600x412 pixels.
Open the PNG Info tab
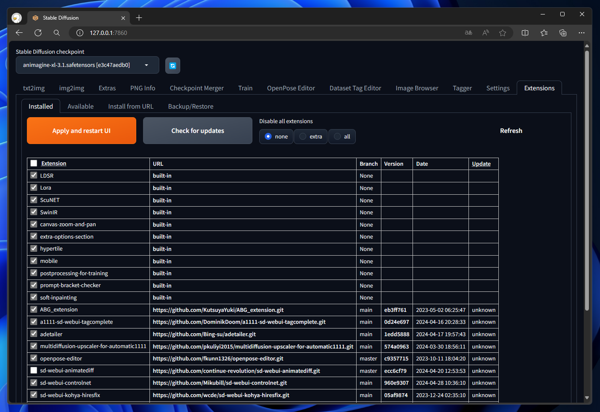[x=143, y=88]
